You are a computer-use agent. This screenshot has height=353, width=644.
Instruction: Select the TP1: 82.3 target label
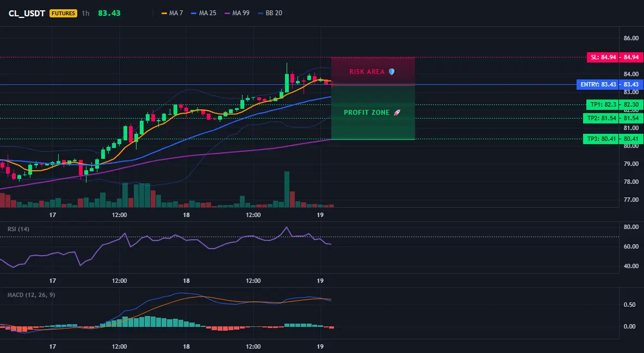pyautogui.click(x=603, y=105)
